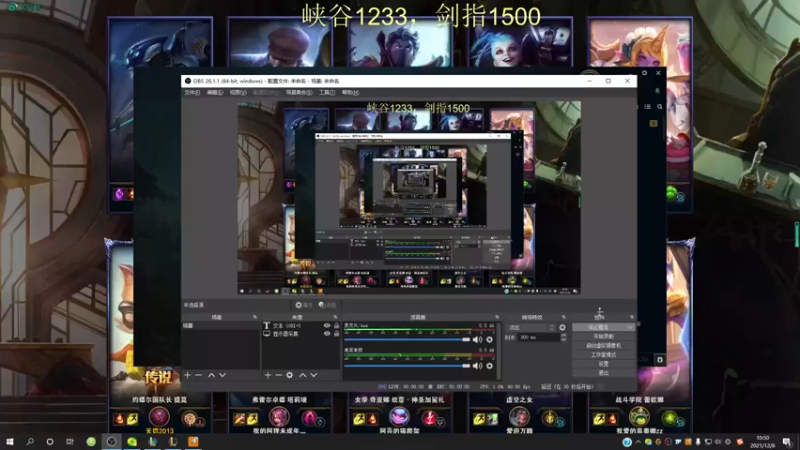Select the 文本 (GDI+) text source icon
800x450 pixels.
tap(266, 326)
